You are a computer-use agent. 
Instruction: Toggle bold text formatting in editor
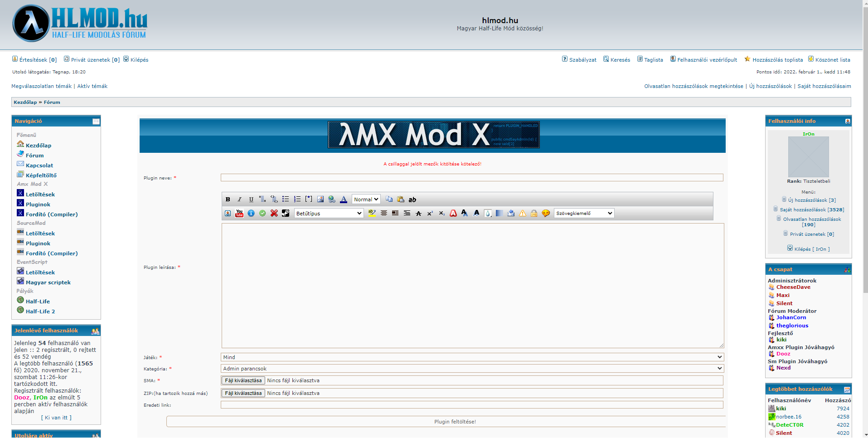click(x=228, y=200)
